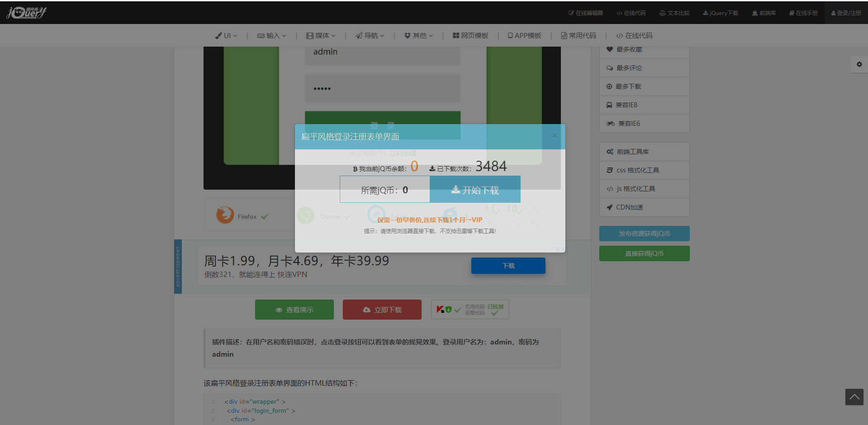Screen dimensions: 868x425
Task: Click the comments icon beside 最多评论
Action: click(610, 68)
